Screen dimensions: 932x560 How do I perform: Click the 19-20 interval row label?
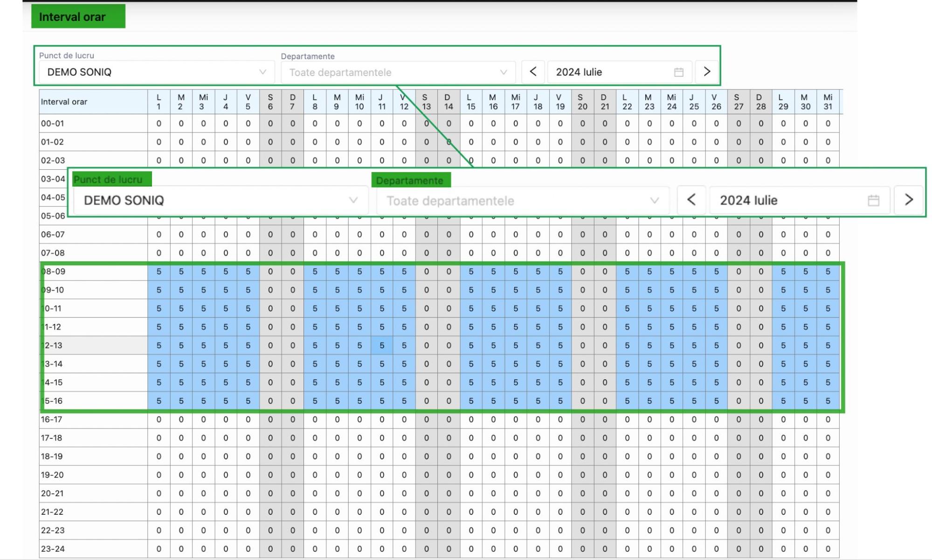pos(93,475)
